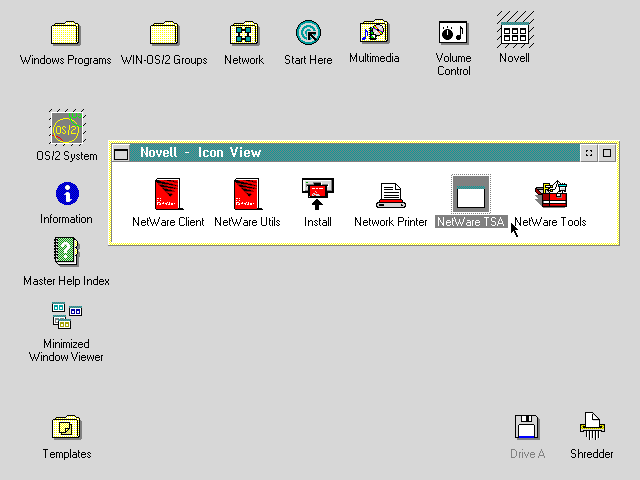Select the Volume Control icon
Viewport: 640px width, 480px height.
(453, 32)
